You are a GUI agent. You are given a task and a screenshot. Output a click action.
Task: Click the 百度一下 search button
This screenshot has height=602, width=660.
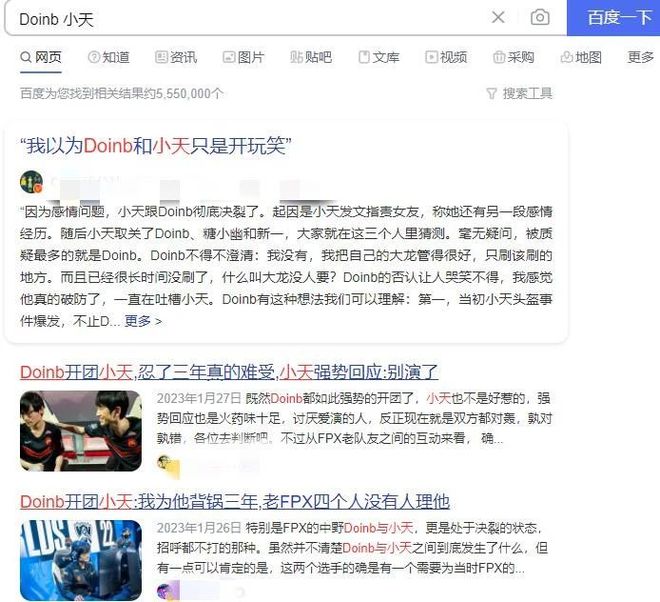pos(614,18)
